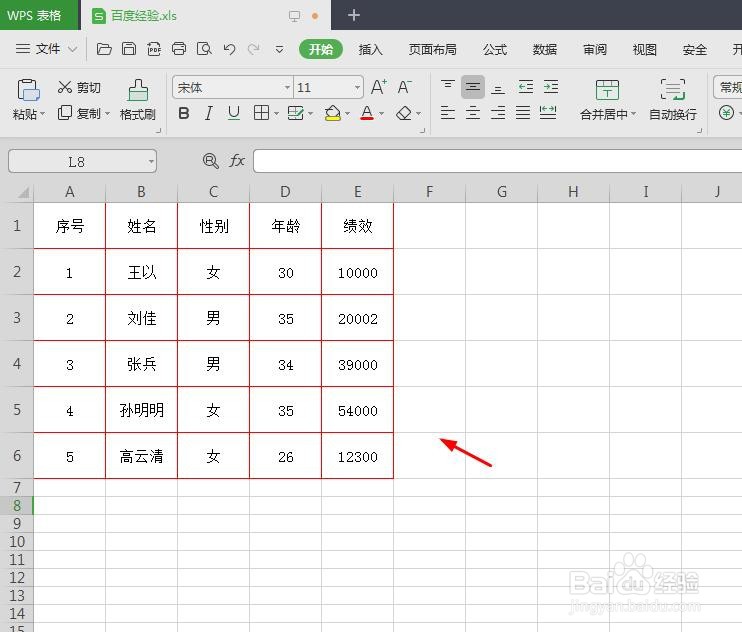Open the file folder icon in quick toolbar
The width and height of the screenshot is (742, 632).
pos(104,49)
